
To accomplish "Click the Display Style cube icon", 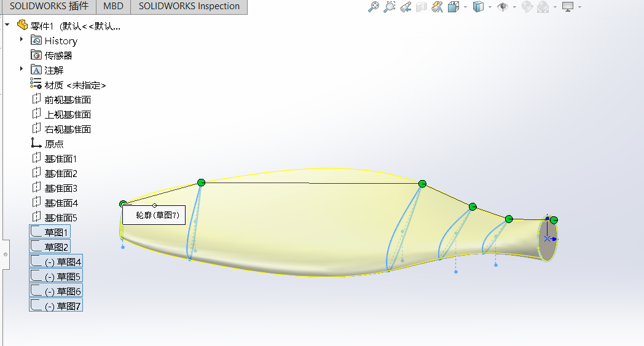I will (x=478, y=7).
